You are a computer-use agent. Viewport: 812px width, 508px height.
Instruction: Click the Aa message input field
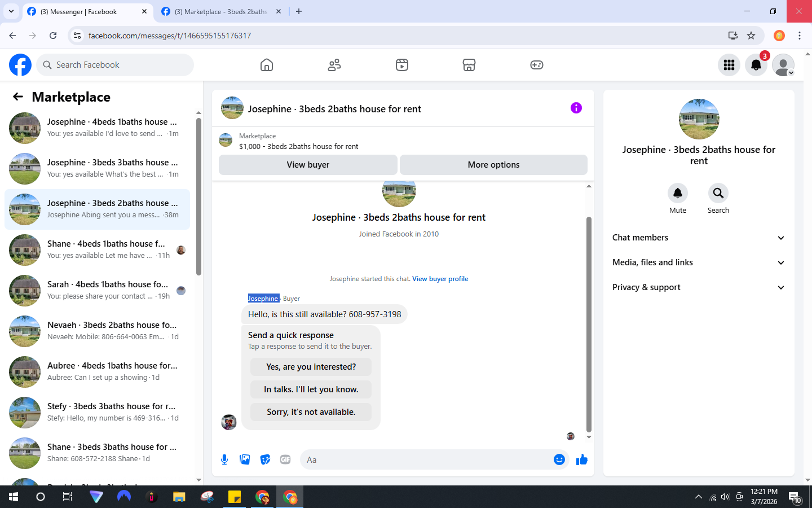coord(426,459)
